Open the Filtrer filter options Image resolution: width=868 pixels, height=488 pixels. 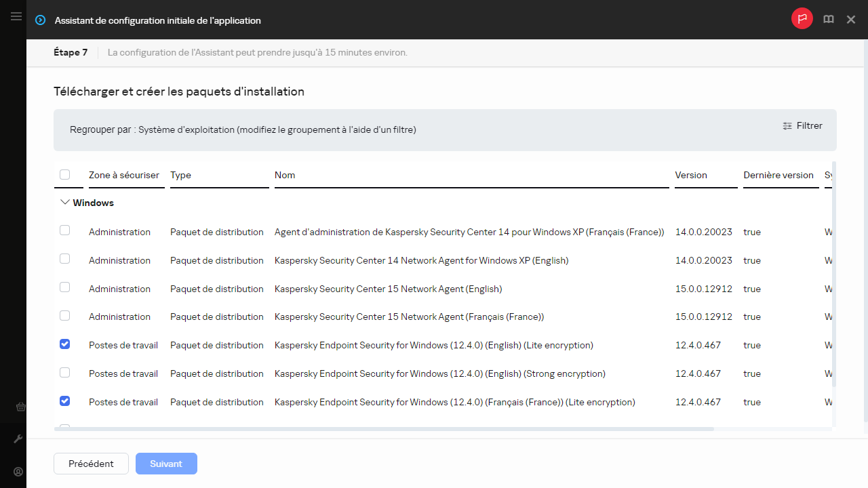click(x=802, y=125)
